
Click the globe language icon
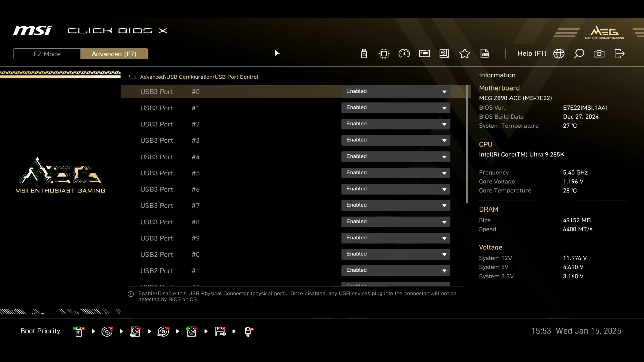[x=559, y=54]
